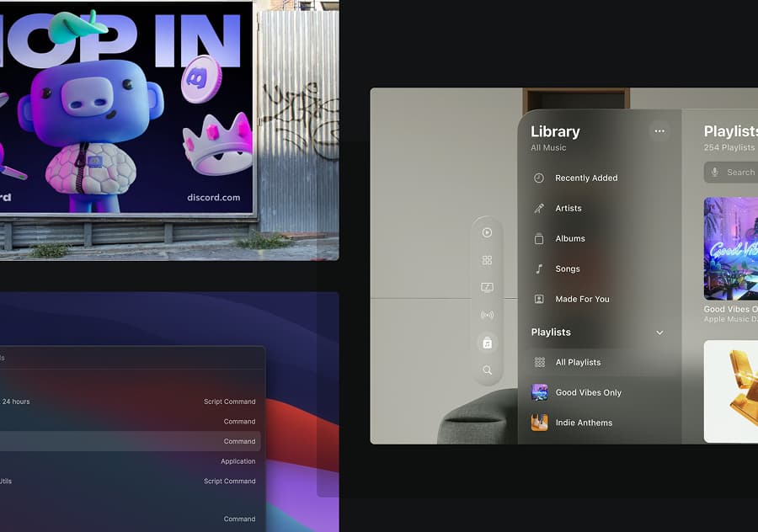Image resolution: width=758 pixels, height=532 pixels.
Task: Click discord.com link on the billboard
Action: [x=213, y=197]
